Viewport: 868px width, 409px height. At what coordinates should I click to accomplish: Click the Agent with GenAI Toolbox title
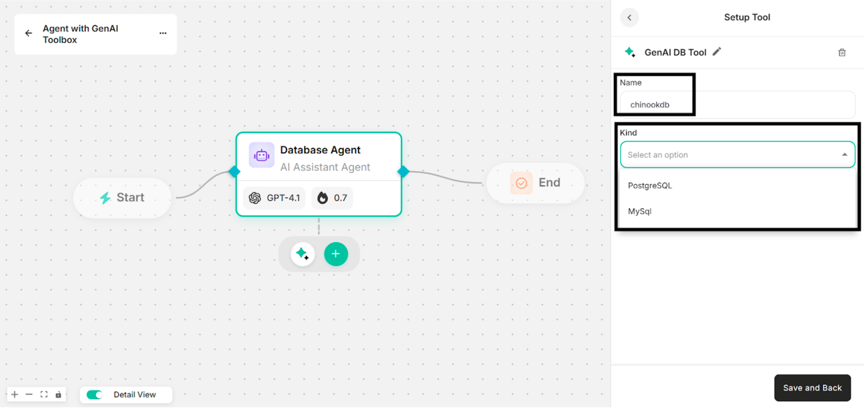[x=80, y=34]
